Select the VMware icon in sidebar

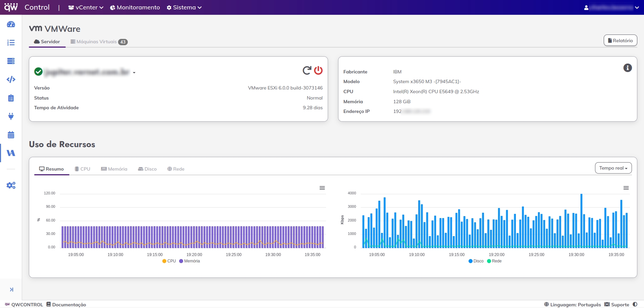coord(11,153)
